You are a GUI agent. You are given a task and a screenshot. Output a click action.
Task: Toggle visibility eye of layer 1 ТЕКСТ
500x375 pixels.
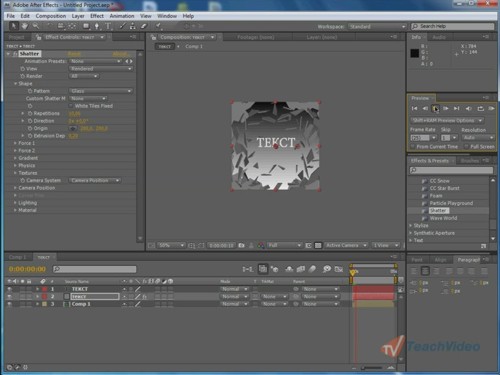[x=9, y=289]
